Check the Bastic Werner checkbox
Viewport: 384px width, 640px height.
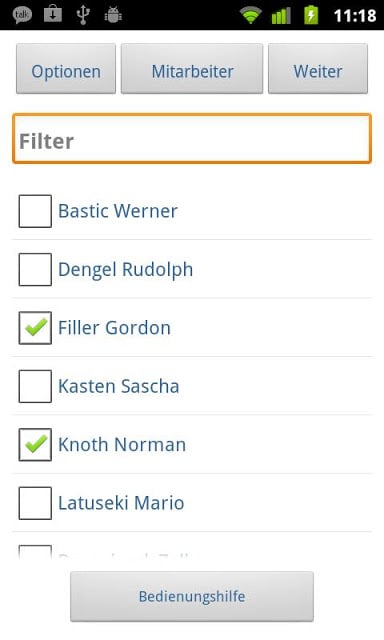pos(35,211)
